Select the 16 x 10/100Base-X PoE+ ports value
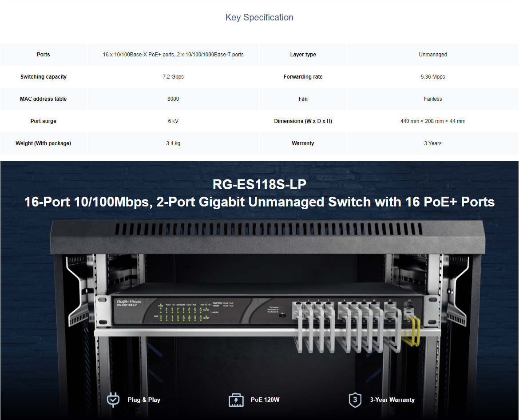Viewport: 519px width, 420px height. point(173,55)
